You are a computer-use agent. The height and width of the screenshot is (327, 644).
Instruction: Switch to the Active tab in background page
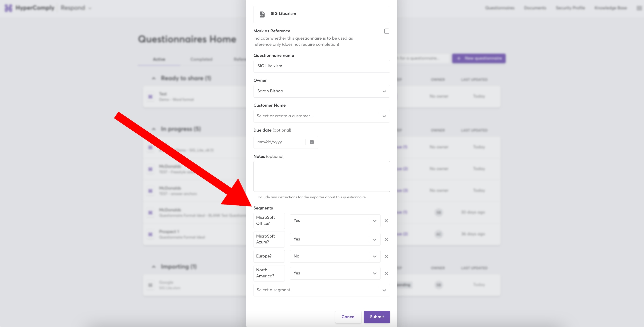159,59
